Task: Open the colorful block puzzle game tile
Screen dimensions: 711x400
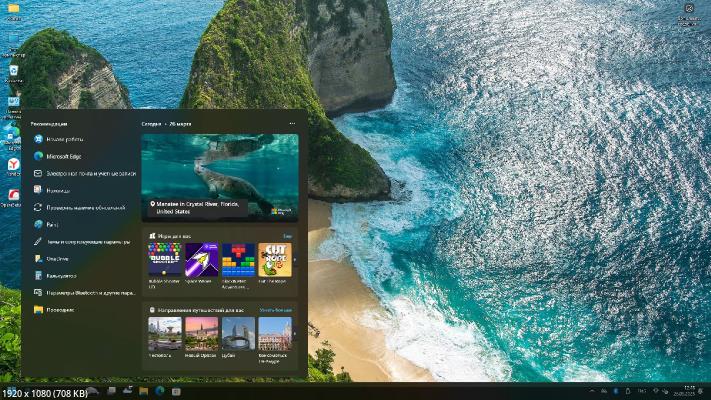Action: click(x=238, y=260)
